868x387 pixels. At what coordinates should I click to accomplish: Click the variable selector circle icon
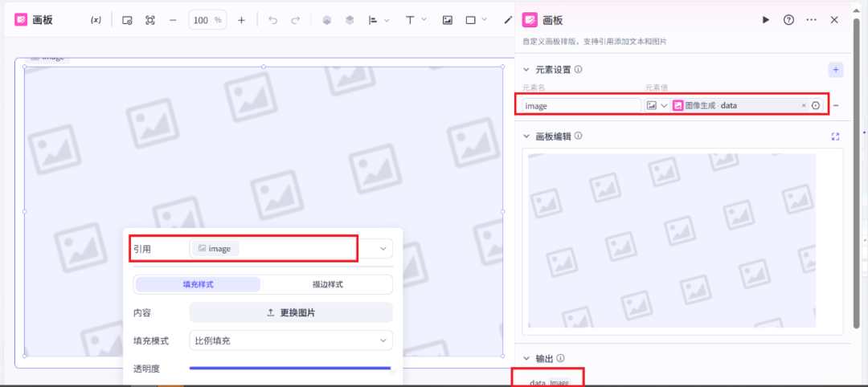pos(816,106)
